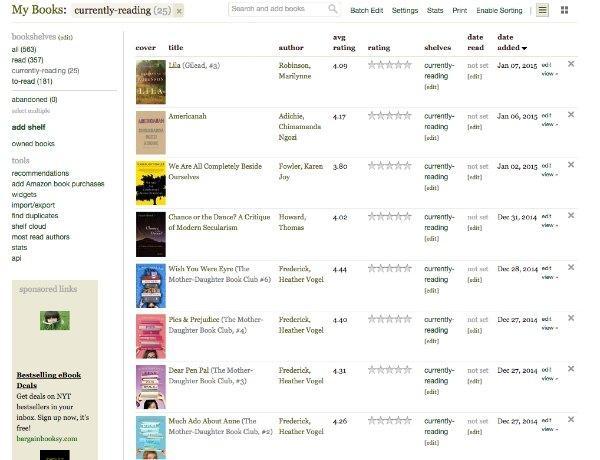The width and height of the screenshot is (600, 460).
Task: Remove the currently-reading shelf filter
Action: 179,10
